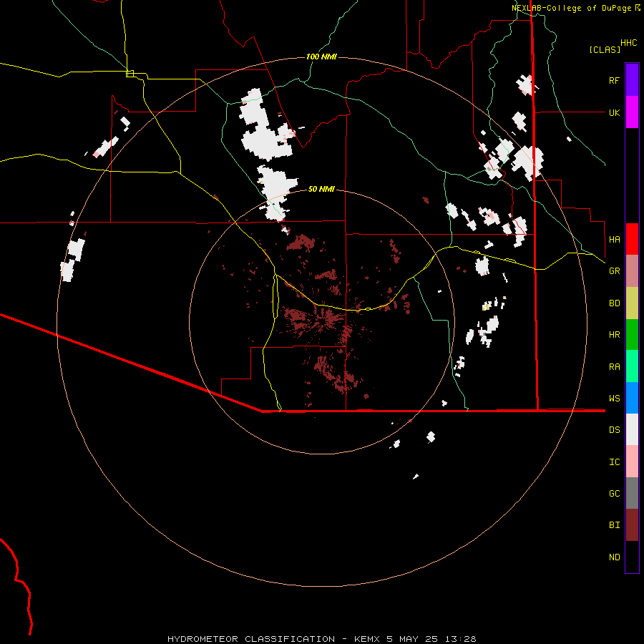Screen dimensions: 644x644
Task: Click the WS blue legend swatch
Action: 632,398
